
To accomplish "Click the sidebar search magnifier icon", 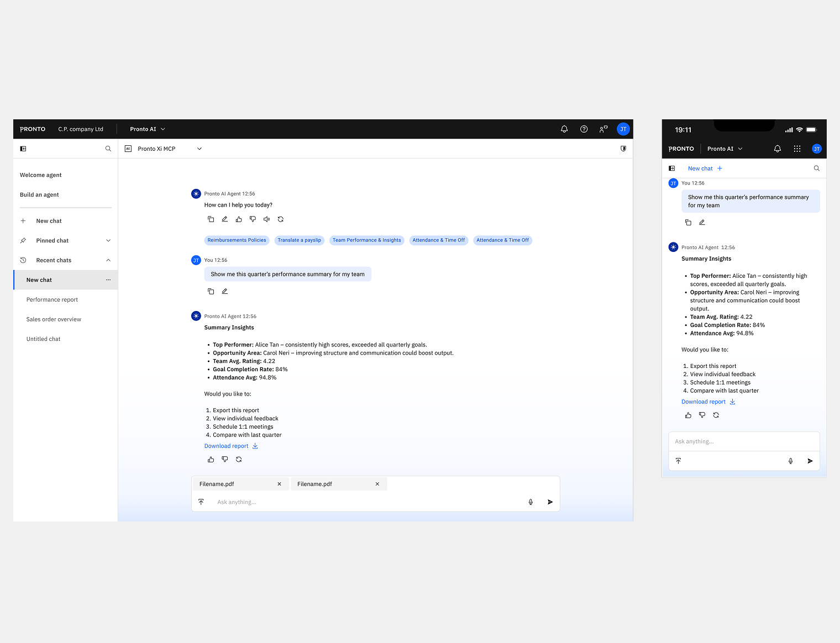I will [x=108, y=149].
